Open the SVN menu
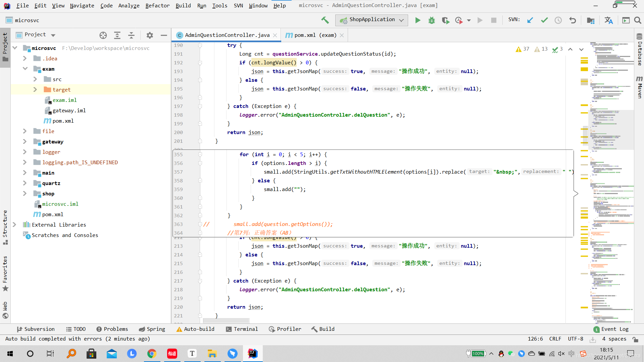This screenshot has width=644, height=362. [238, 5]
